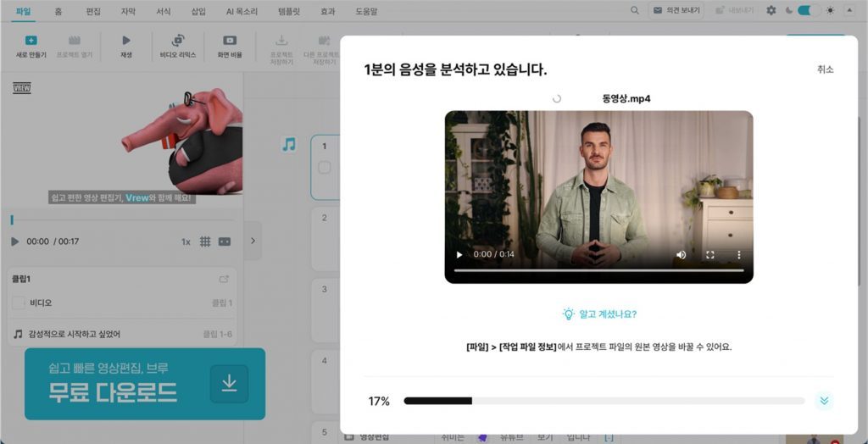Collapse the ribbon with the up arrow
This screenshot has width=868, height=444.
click(x=849, y=10)
